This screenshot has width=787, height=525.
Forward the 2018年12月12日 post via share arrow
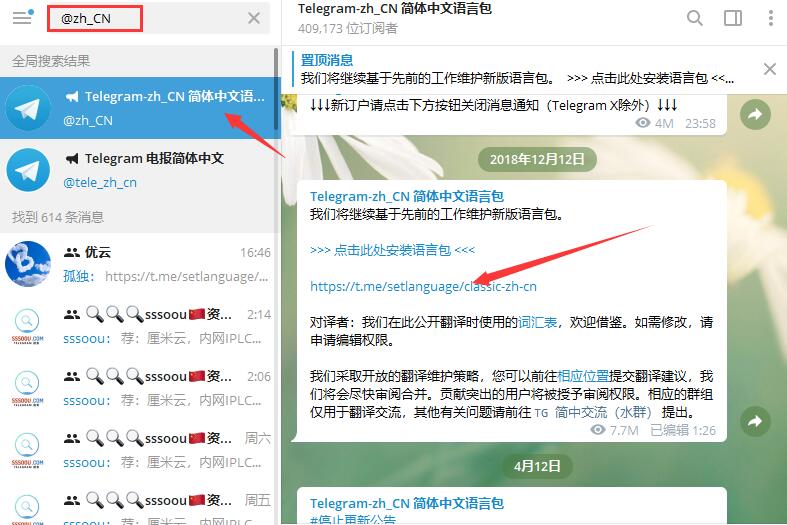tap(755, 421)
